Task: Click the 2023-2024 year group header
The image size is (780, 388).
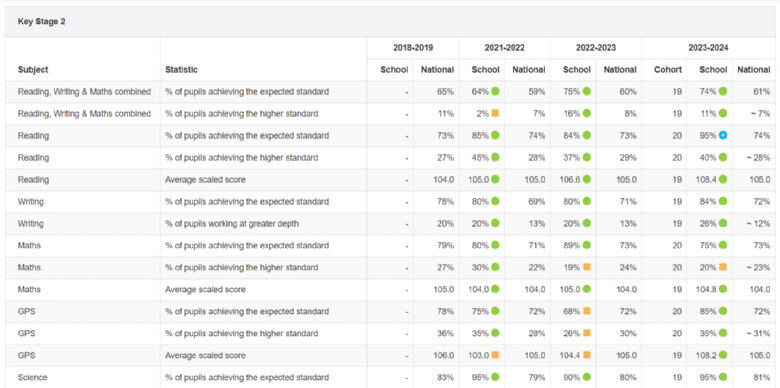Action: (708, 48)
